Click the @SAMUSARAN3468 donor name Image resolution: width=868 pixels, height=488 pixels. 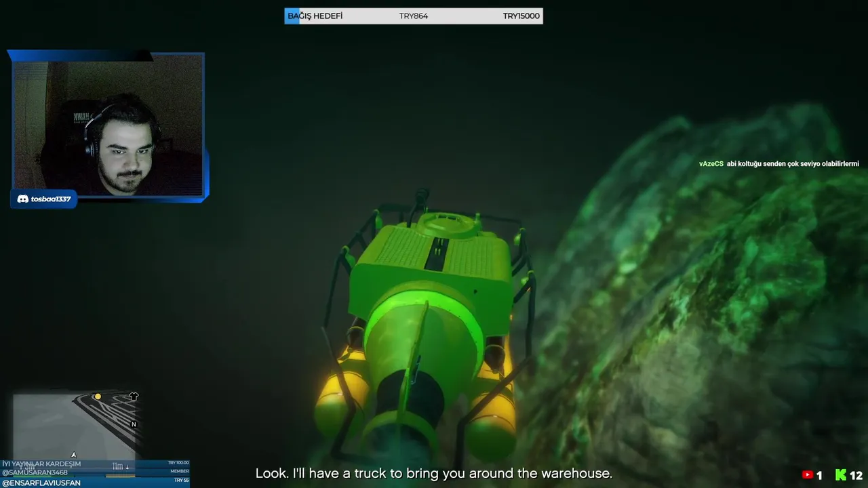pyautogui.click(x=35, y=472)
